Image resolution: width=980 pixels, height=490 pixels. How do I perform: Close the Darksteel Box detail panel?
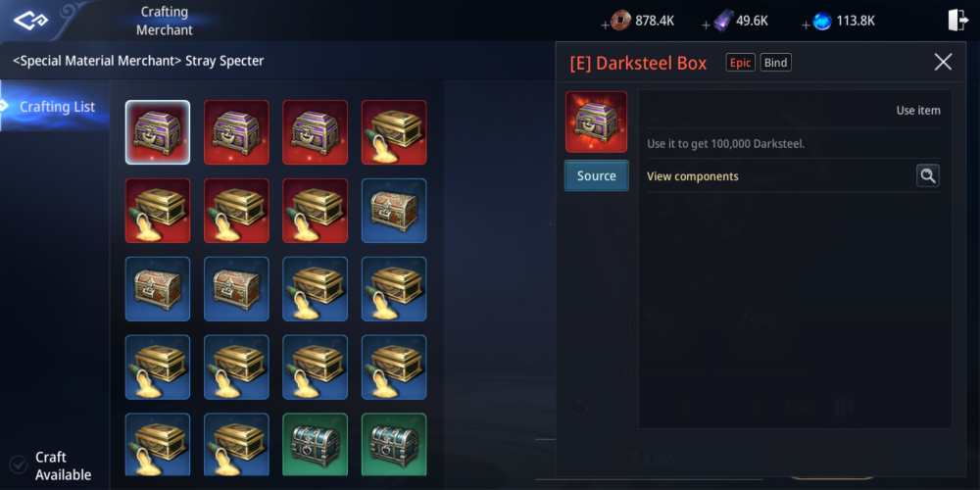tap(943, 62)
